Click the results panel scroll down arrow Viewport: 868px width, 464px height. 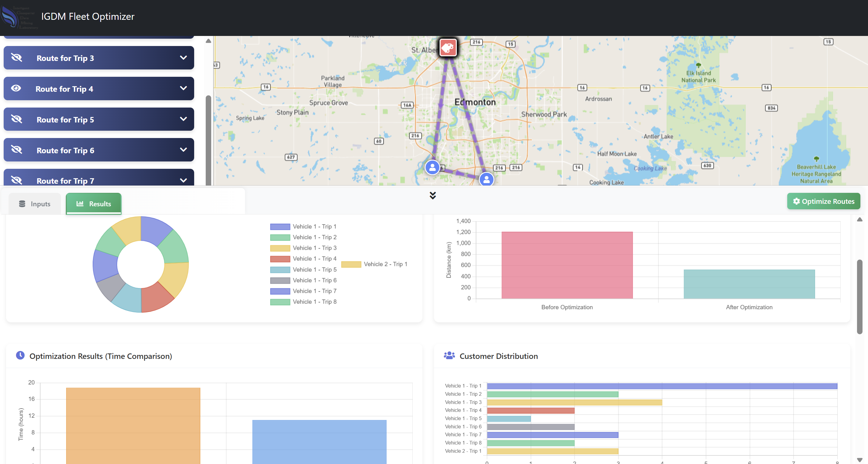pos(859,460)
